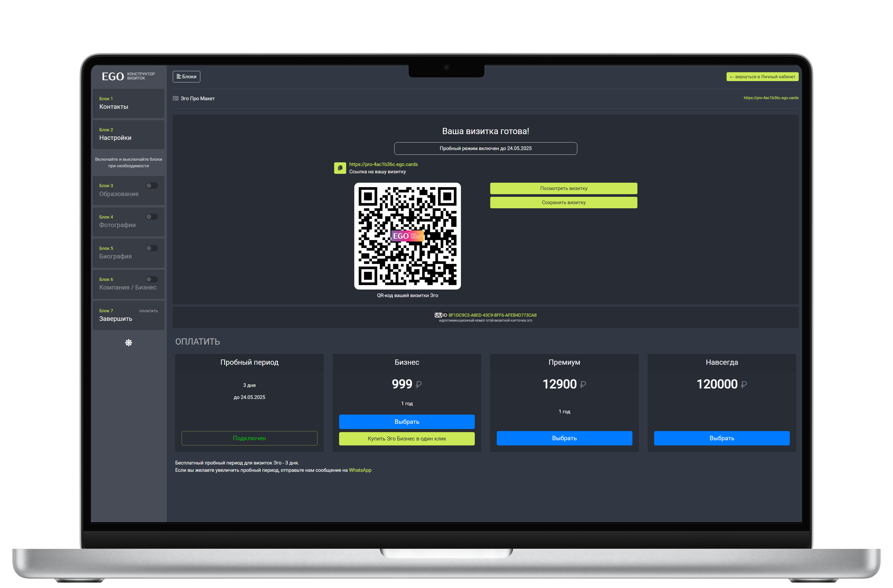Enable the Биография block switch
This screenshot has width=893, height=588.
tap(152, 248)
